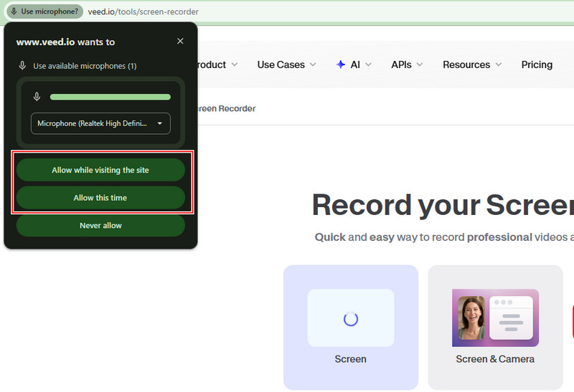Click the blue AI sparkle icon
This screenshot has width=574, height=392.
click(x=341, y=64)
